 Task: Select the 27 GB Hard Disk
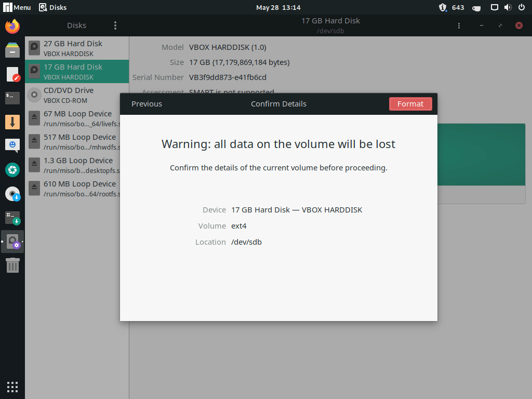pyautogui.click(x=77, y=48)
